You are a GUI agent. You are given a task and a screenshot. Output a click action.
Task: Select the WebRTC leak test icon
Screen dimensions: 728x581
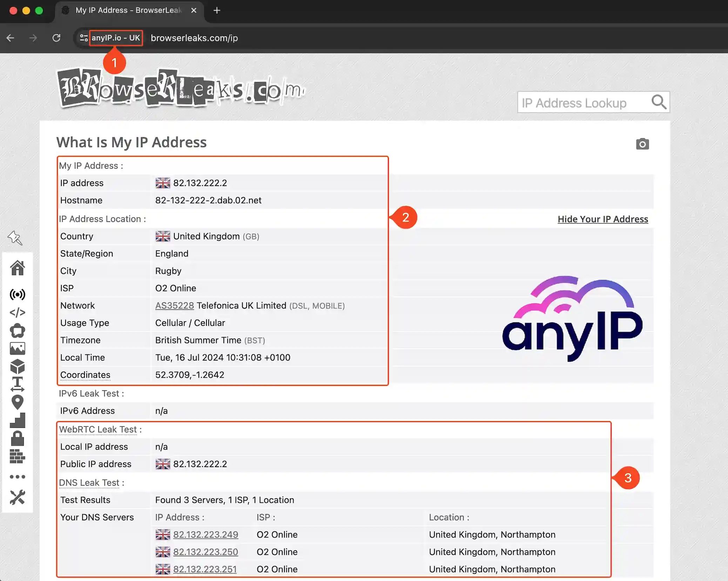point(18,330)
